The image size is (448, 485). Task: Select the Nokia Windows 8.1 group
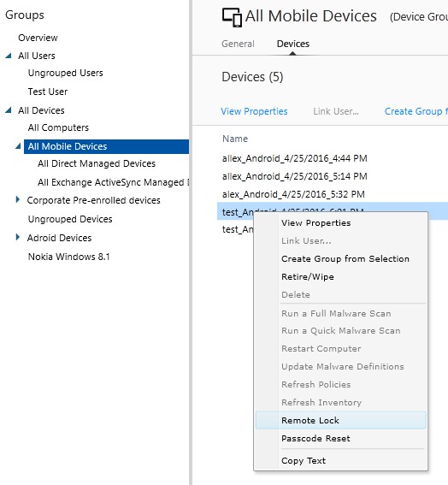[x=69, y=257]
